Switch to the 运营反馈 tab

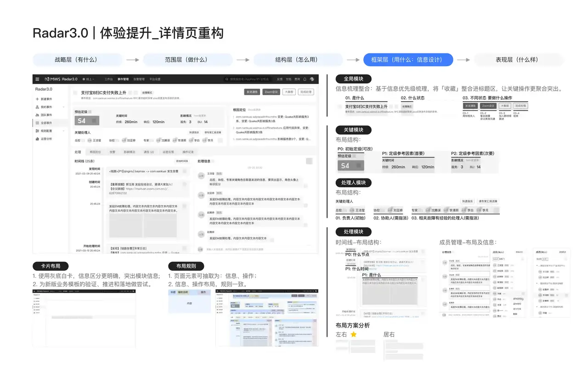pyautogui.click(x=169, y=152)
